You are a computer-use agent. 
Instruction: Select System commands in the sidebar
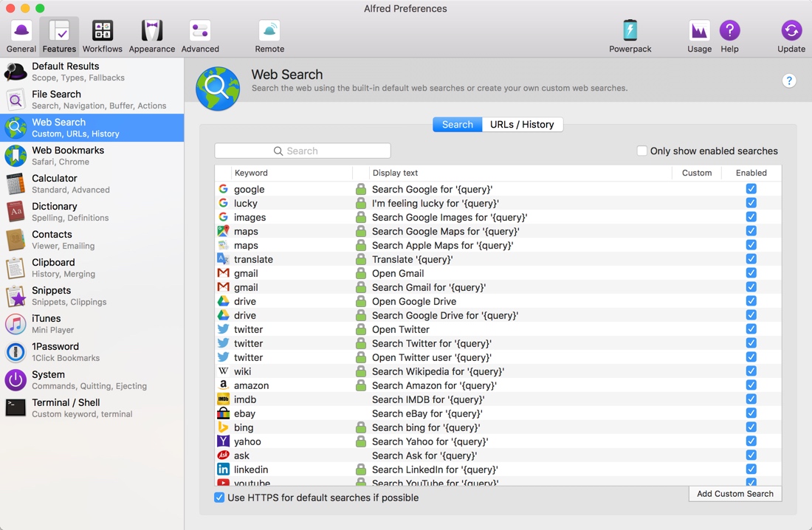[x=92, y=379]
